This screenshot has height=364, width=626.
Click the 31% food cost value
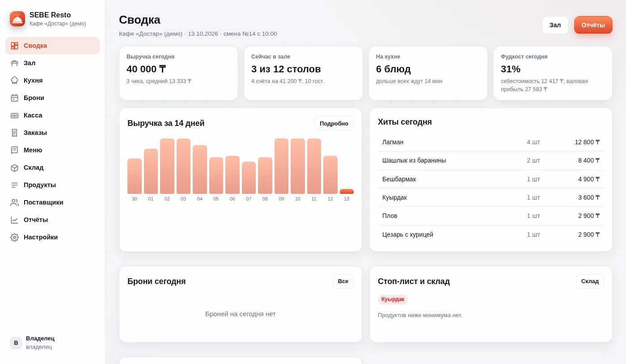[511, 69]
